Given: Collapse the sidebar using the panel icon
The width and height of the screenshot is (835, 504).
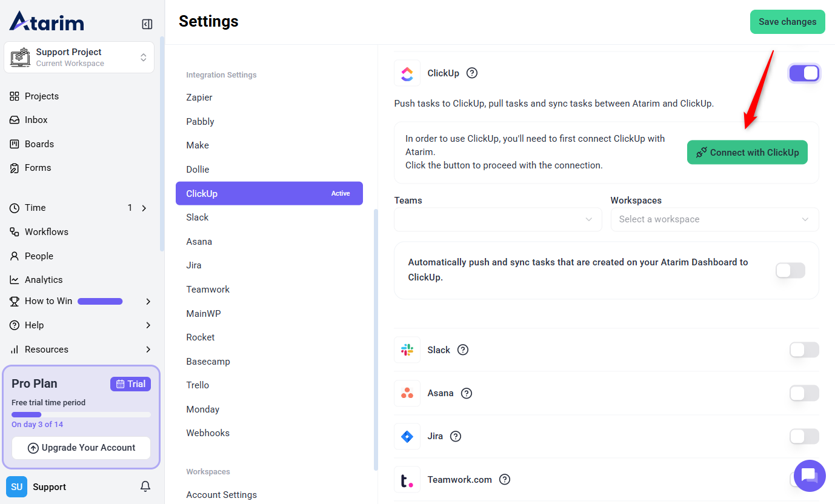Looking at the screenshot, I should [147, 24].
